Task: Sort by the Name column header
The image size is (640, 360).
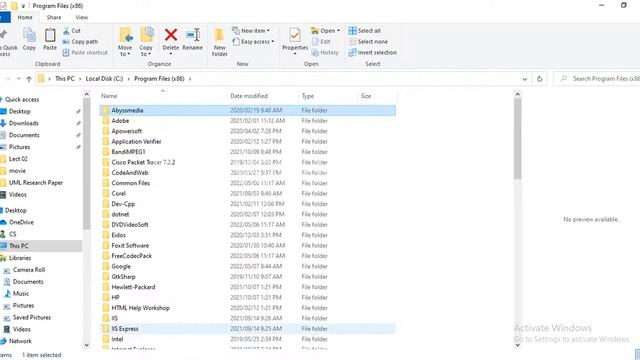Action: (x=162, y=96)
